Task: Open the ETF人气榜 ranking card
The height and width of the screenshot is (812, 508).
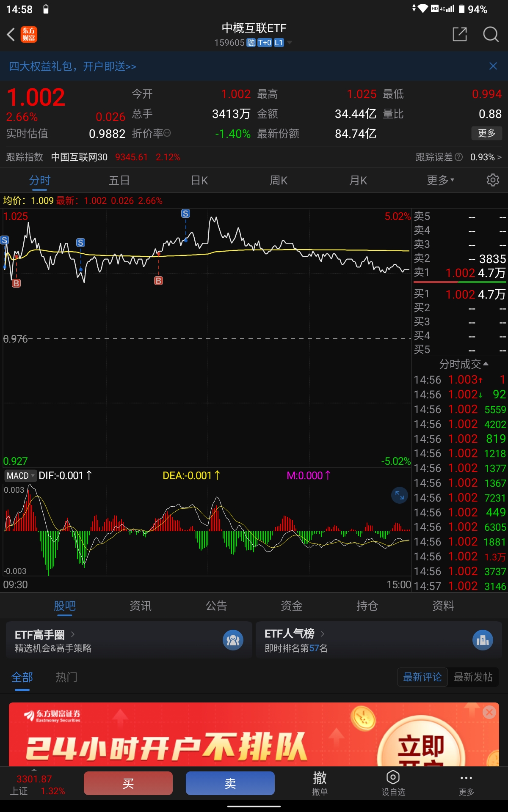Action: click(379, 640)
